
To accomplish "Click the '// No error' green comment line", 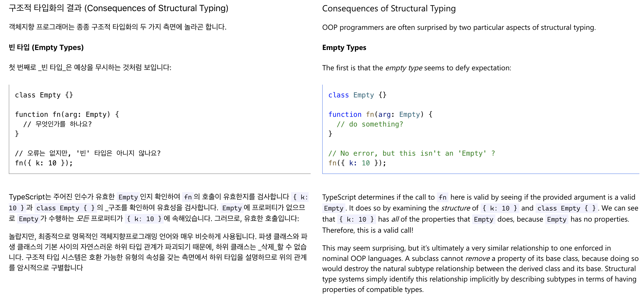I will [x=411, y=153].
